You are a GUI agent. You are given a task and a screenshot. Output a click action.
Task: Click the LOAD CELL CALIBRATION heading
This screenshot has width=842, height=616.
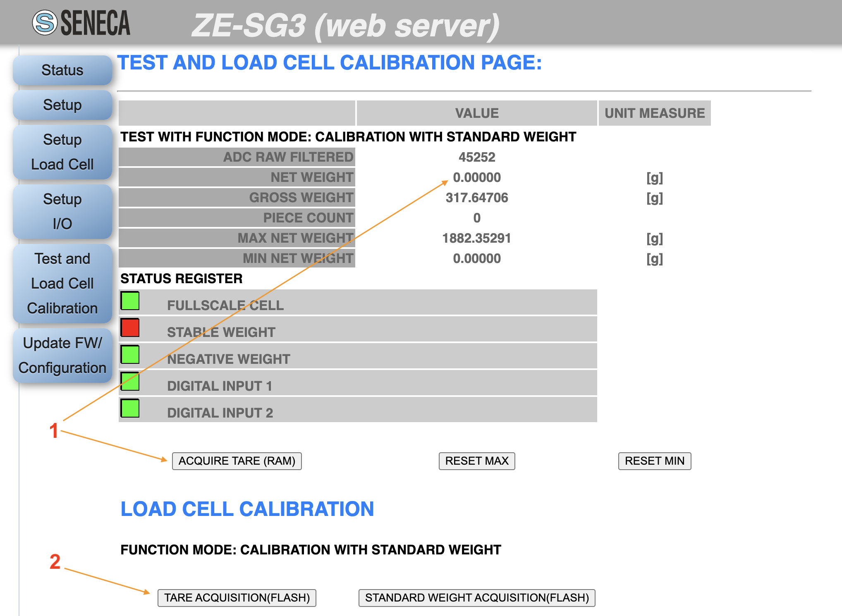[247, 509]
